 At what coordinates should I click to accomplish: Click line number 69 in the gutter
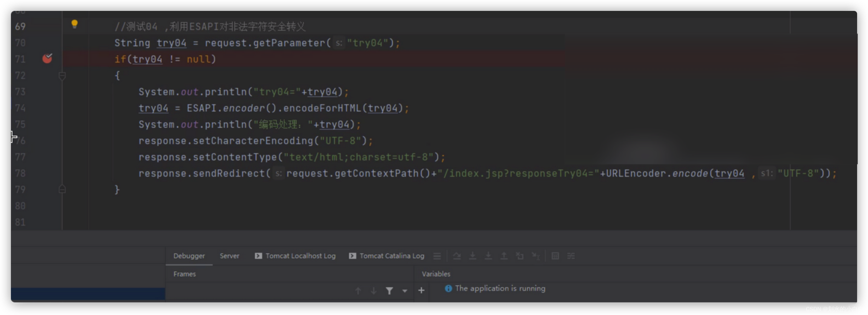point(20,26)
